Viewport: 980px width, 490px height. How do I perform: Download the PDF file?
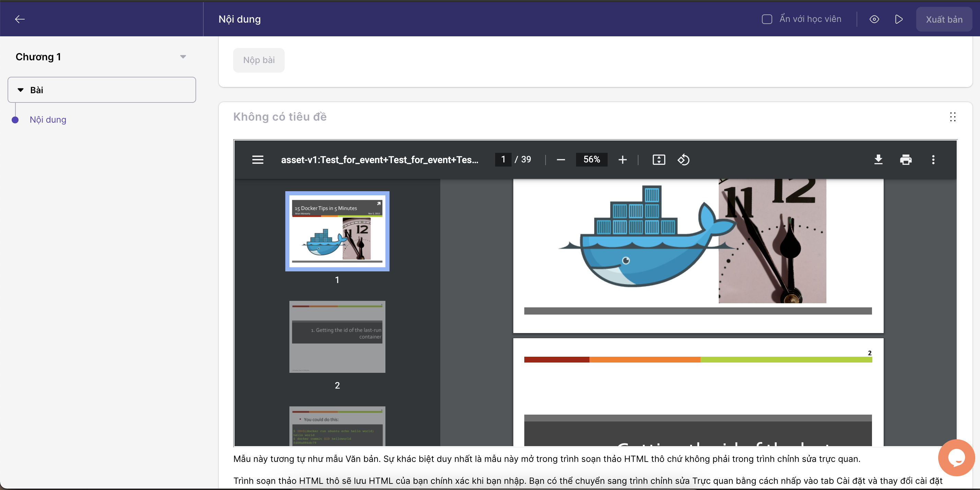(878, 160)
